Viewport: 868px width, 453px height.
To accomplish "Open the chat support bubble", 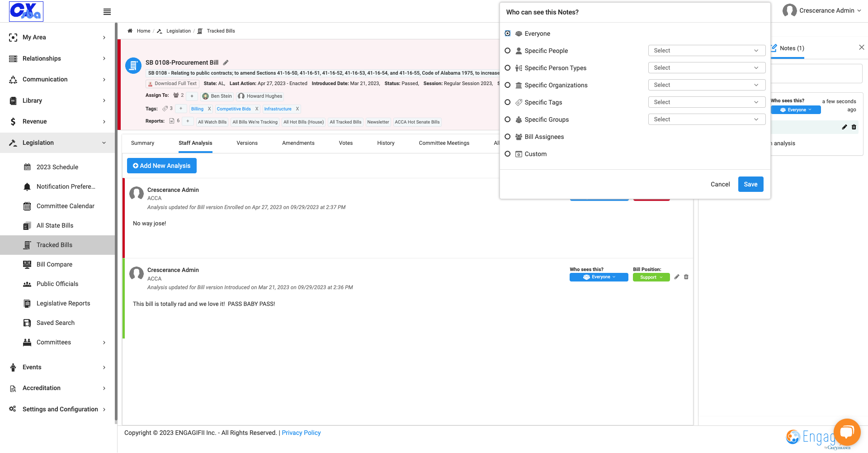I will click(x=847, y=432).
